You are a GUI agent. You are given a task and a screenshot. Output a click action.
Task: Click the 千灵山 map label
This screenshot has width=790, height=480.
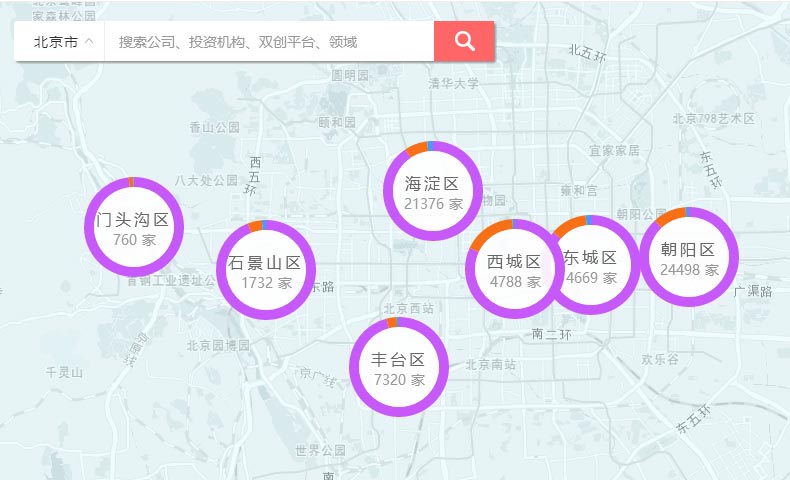point(64,372)
